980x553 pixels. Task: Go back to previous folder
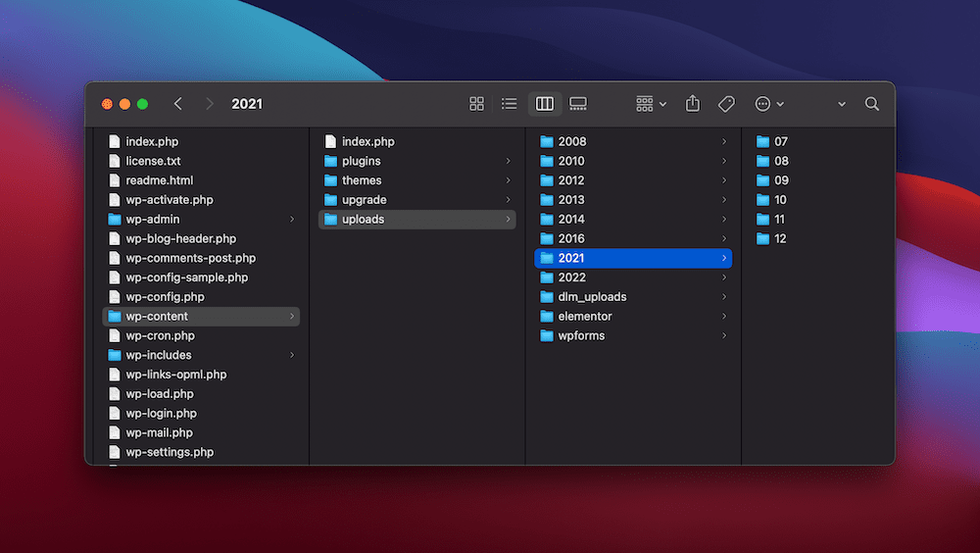coord(178,104)
